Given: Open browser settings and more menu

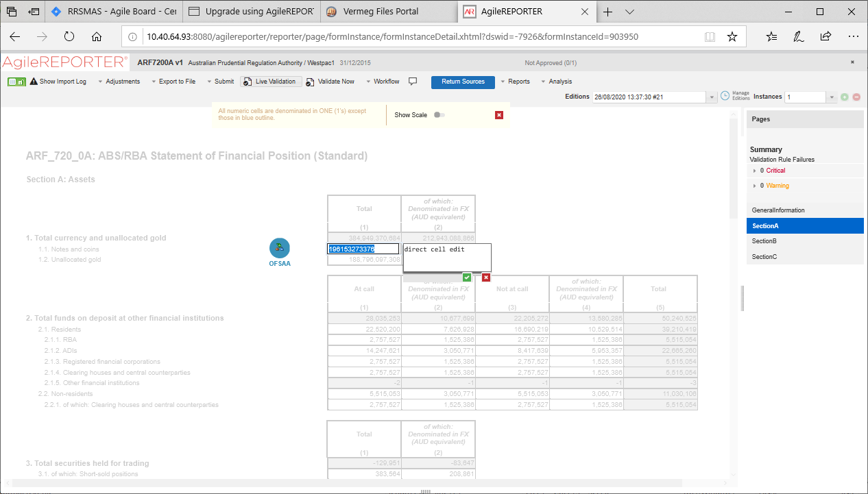Looking at the screenshot, I should (853, 37).
